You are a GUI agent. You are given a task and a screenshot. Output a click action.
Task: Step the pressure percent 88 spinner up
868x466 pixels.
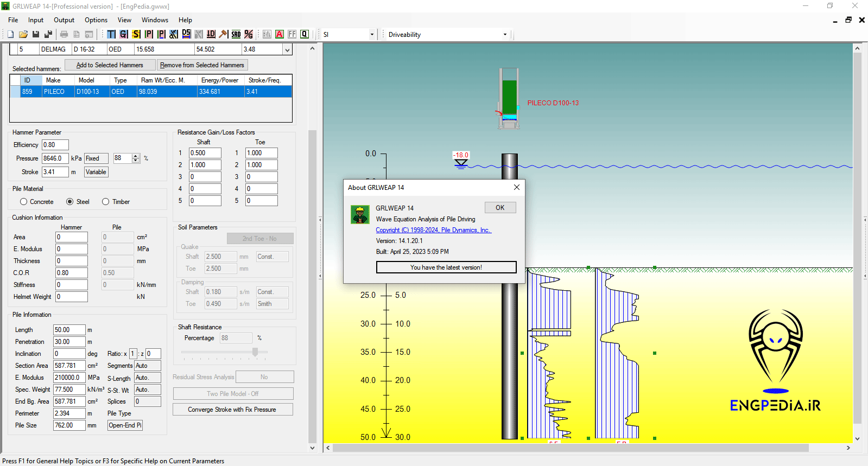[136, 156]
